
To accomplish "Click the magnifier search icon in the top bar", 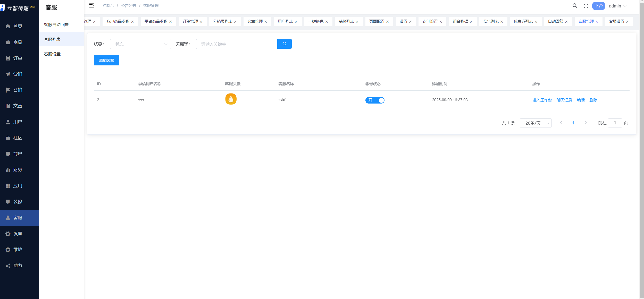I will click(x=575, y=6).
